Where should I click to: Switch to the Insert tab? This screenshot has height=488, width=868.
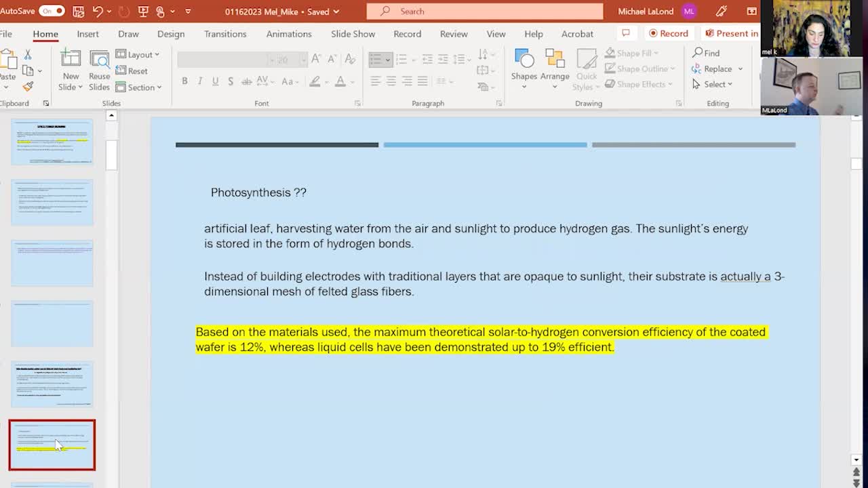tap(87, 34)
